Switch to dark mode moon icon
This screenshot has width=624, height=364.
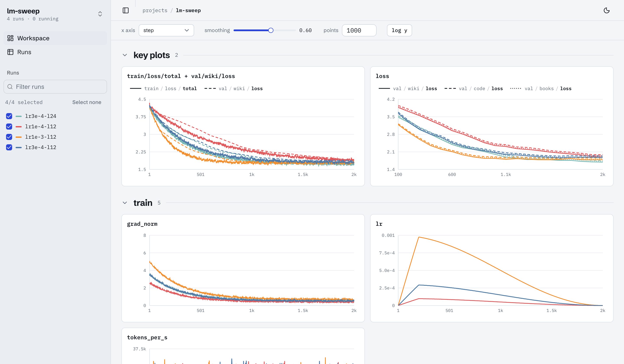click(x=606, y=10)
